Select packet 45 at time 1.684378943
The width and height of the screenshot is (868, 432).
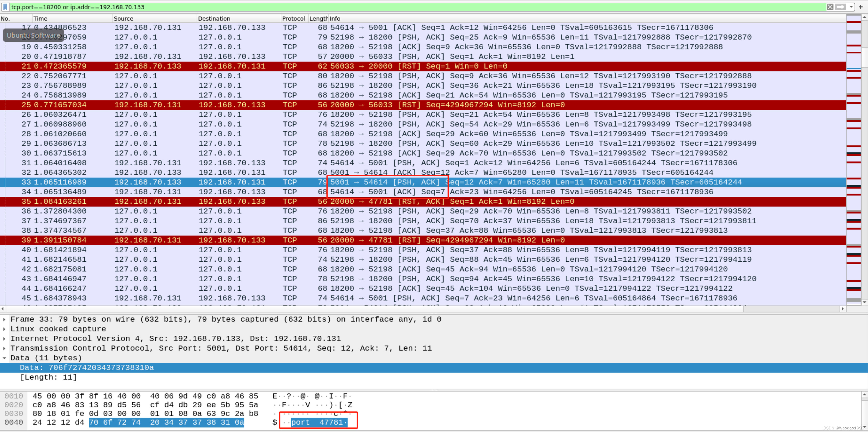pos(423,298)
